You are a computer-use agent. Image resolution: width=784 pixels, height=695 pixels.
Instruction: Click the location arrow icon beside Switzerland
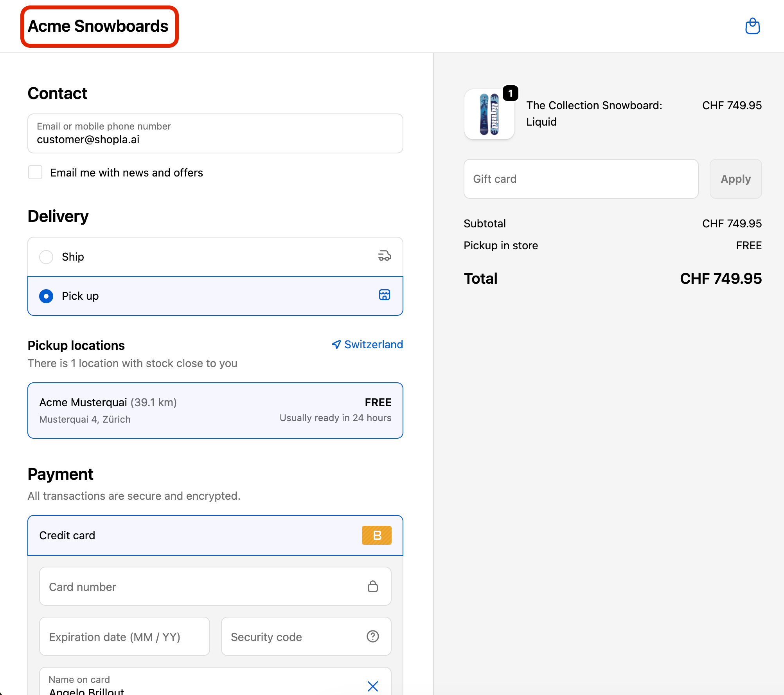(x=336, y=344)
